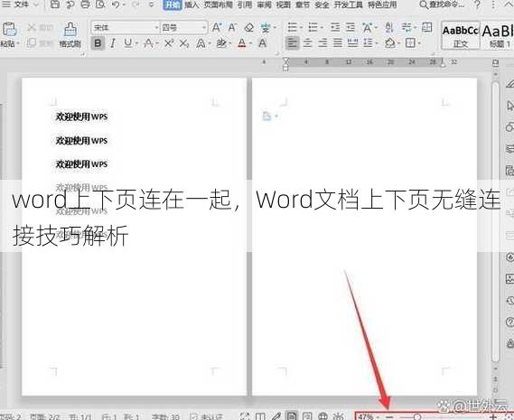Click the character shading A icon
Screen dimensions: 514x420
coord(262,43)
